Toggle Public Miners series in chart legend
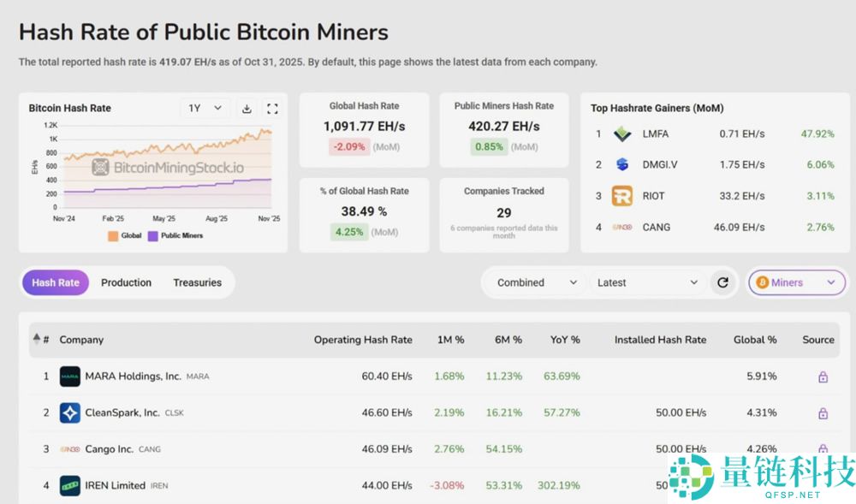 click(175, 235)
